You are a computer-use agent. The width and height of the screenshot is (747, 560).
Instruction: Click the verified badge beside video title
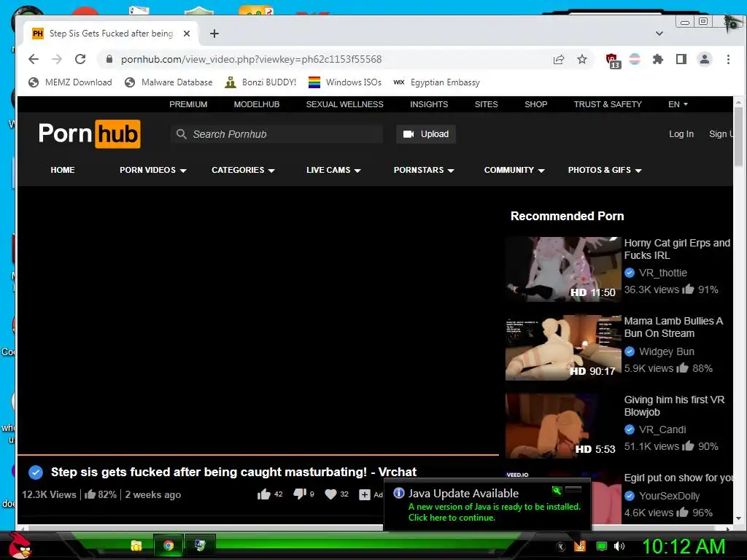36,472
